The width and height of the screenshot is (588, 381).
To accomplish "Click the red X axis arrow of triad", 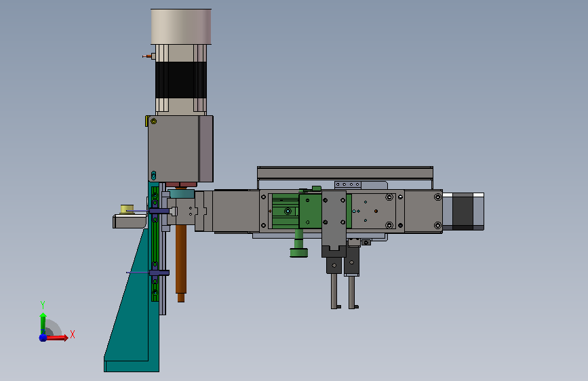I will [x=57, y=338].
